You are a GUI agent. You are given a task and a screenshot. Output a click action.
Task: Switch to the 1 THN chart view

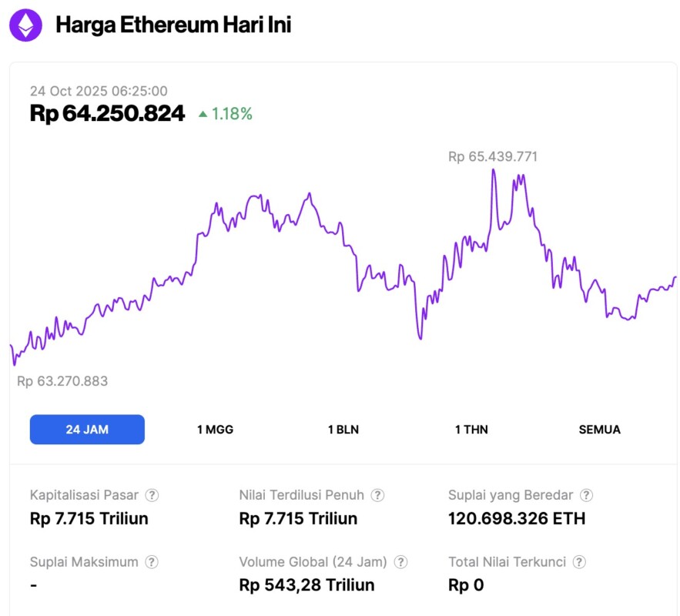[x=471, y=430]
